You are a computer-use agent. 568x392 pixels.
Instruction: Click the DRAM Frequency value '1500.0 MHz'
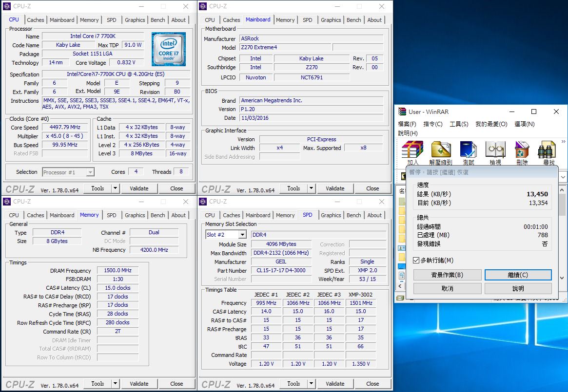pyautogui.click(x=118, y=270)
